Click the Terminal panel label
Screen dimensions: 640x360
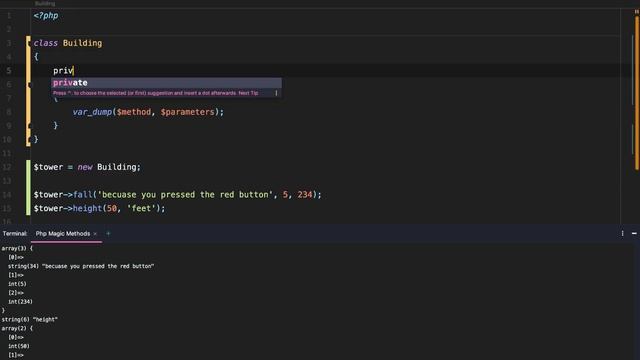click(x=15, y=233)
